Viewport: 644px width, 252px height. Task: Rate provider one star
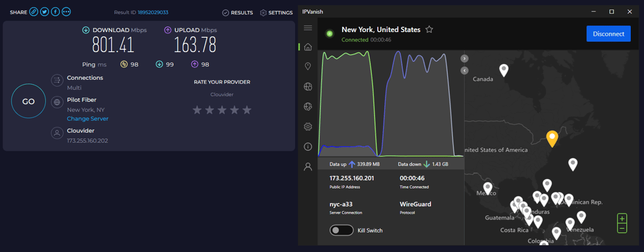point(197,110)
